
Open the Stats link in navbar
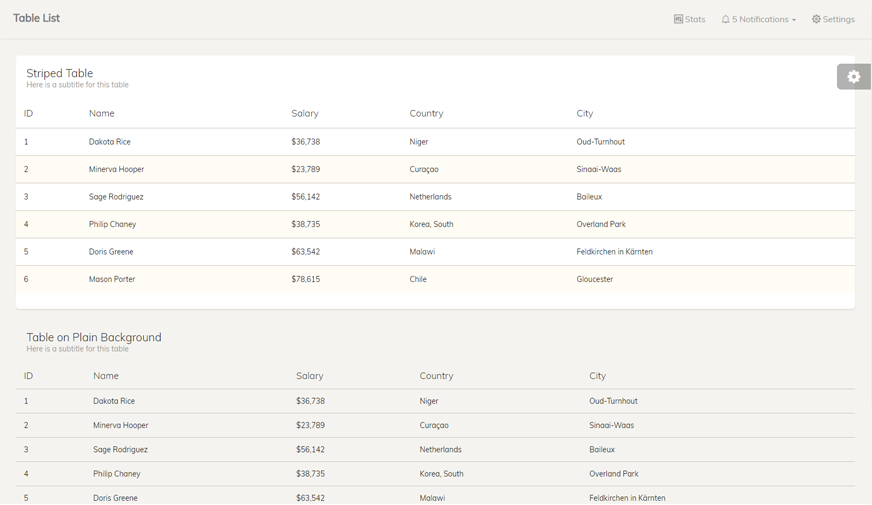click(x=695, y=19)
